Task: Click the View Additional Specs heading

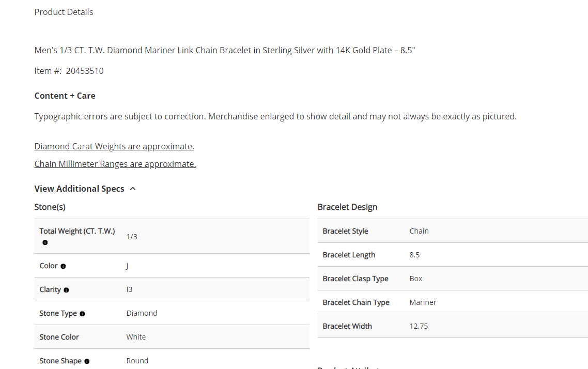Action: (79, 189)
